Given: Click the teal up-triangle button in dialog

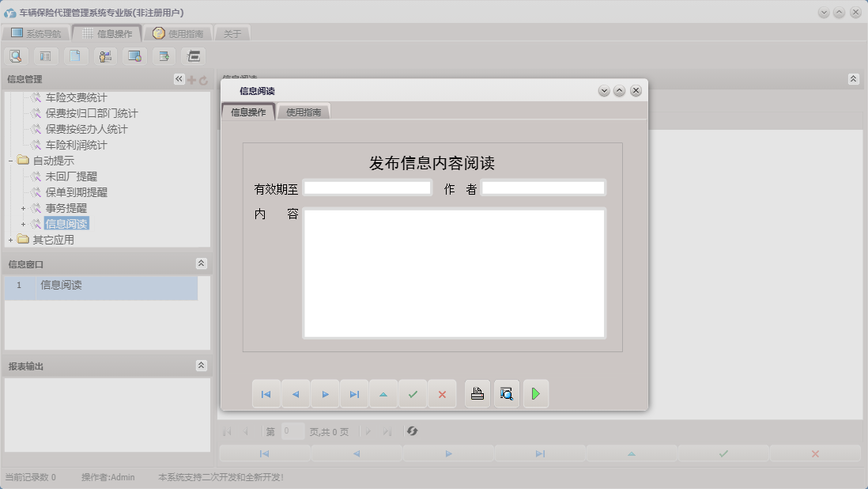Looking at the screenshot, I should tap(383, 394).
